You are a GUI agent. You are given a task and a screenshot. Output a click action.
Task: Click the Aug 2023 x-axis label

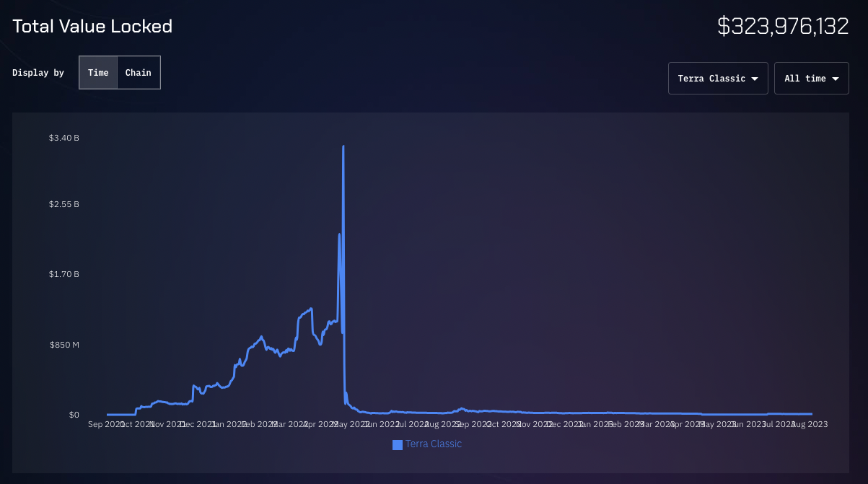pos(810,424)
